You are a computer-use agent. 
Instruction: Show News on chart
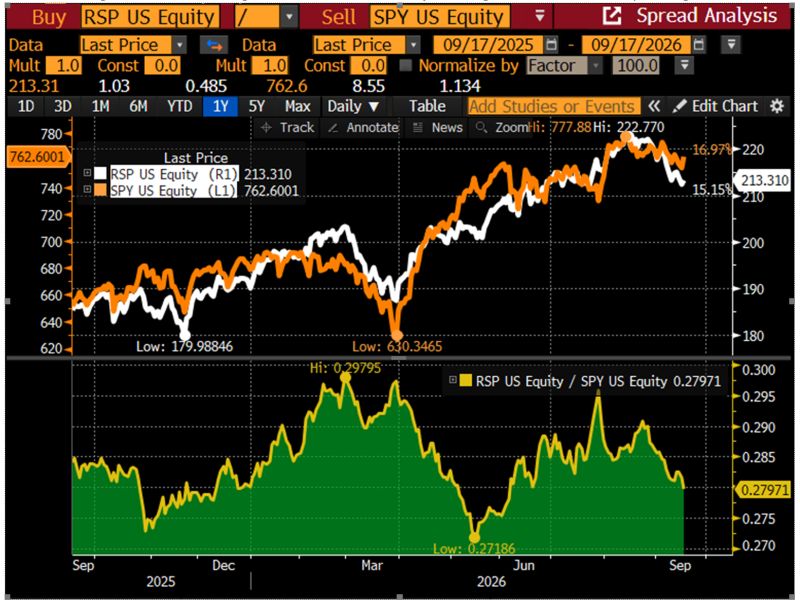437,128
